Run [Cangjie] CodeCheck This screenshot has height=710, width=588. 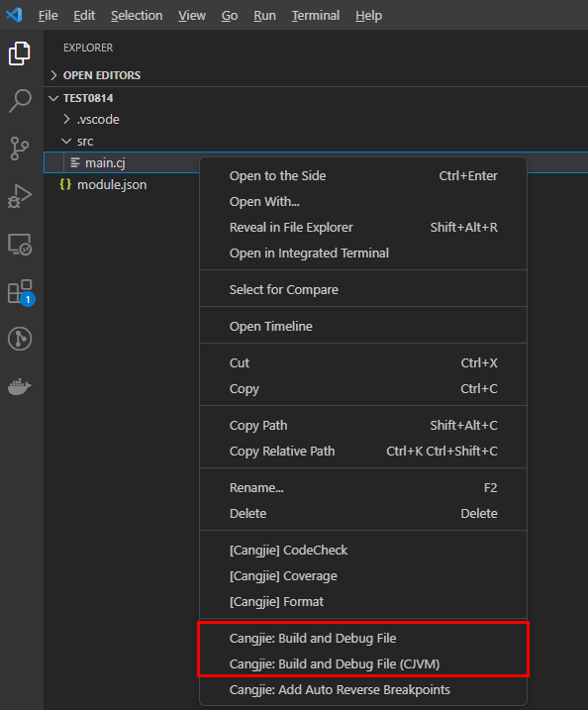click(363, 551)
